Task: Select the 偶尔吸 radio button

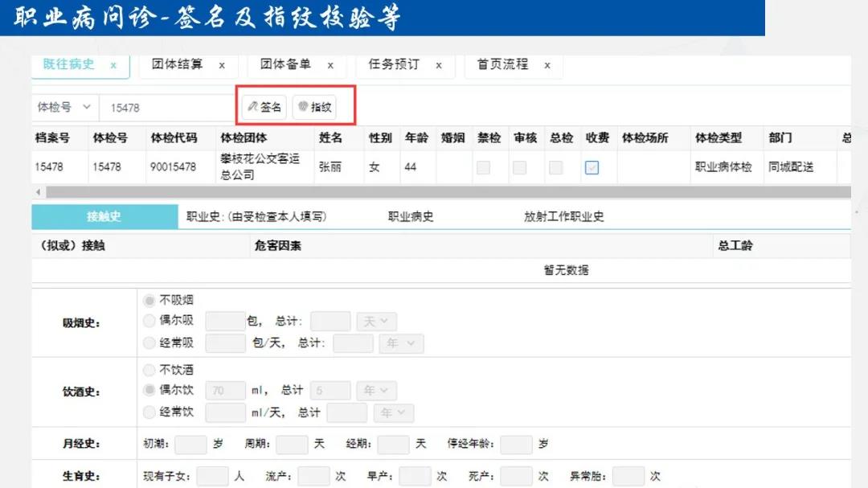Action: point(149,321)
